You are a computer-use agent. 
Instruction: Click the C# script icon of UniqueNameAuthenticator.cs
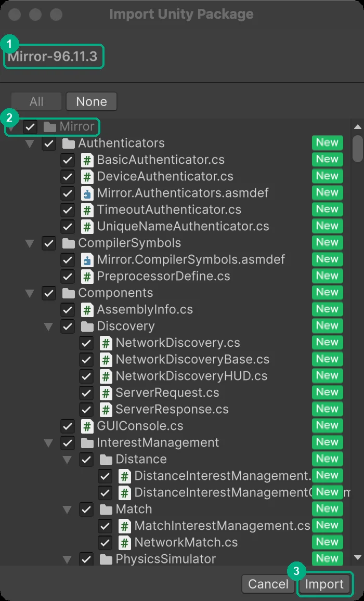(87, 226)
